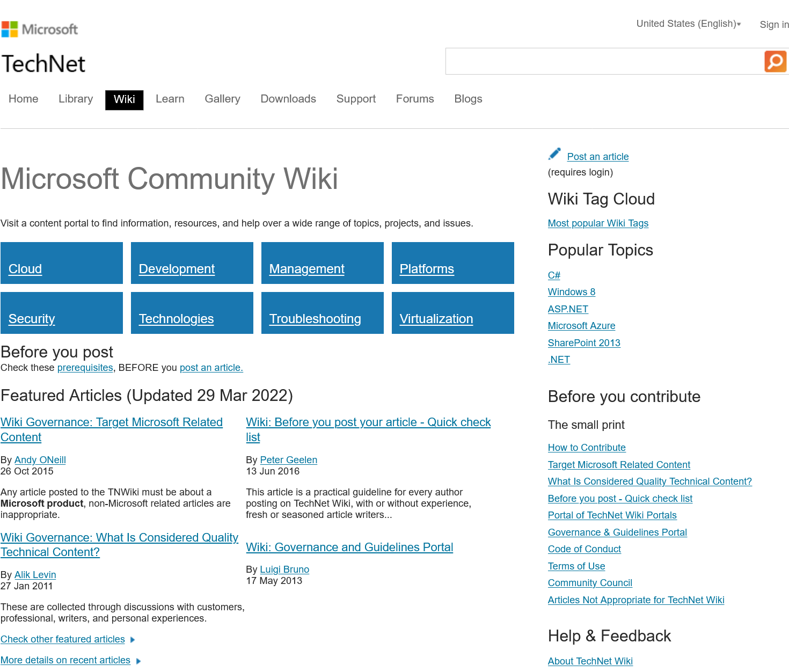
Task: Click 'post an article.' link under Before you post
Action: point(211,368)
